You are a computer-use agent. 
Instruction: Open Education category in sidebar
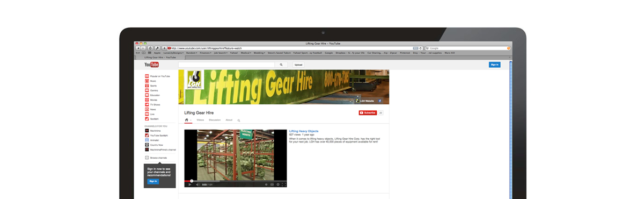(x=152, y=95)
